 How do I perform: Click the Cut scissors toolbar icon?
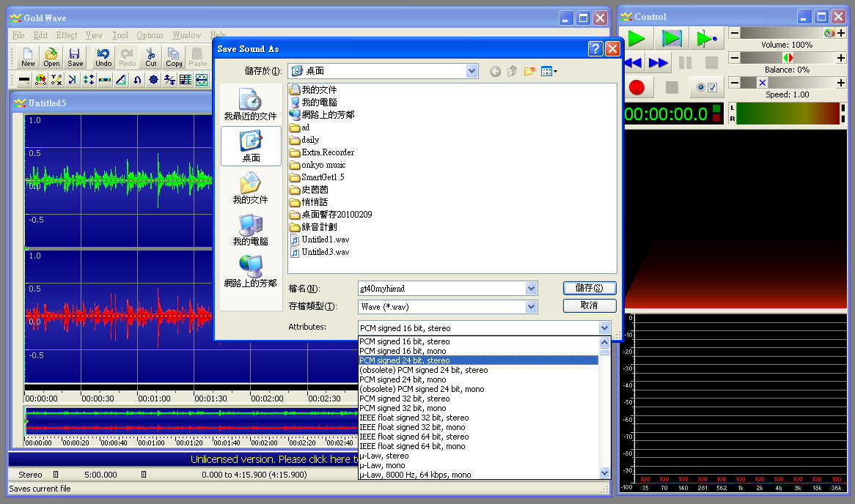tap(150, 56)
